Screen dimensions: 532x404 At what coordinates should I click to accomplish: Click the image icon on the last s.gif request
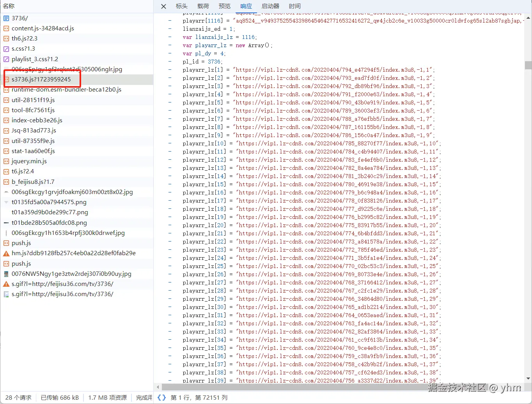click(6, 294)
